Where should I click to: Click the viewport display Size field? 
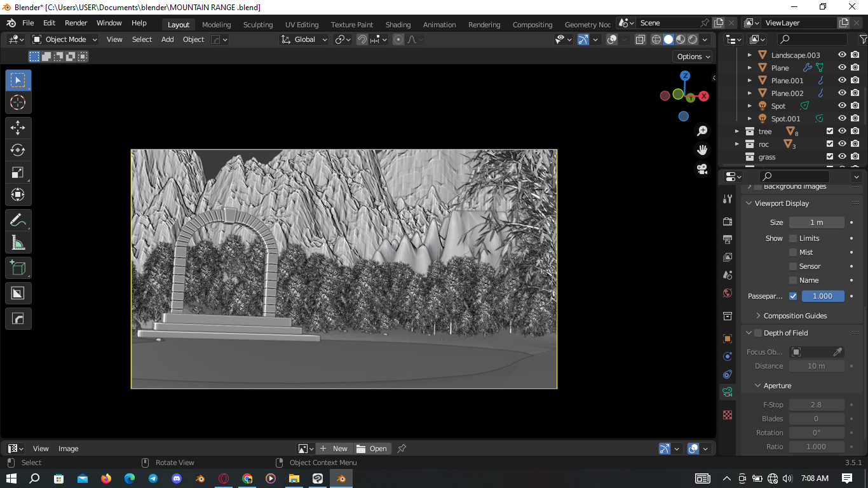tap(817, 222)
